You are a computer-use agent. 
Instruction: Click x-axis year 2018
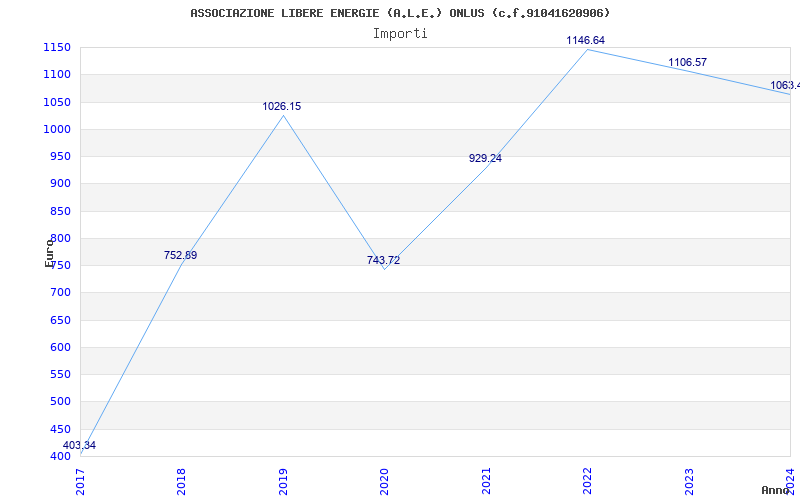[181, 482]
